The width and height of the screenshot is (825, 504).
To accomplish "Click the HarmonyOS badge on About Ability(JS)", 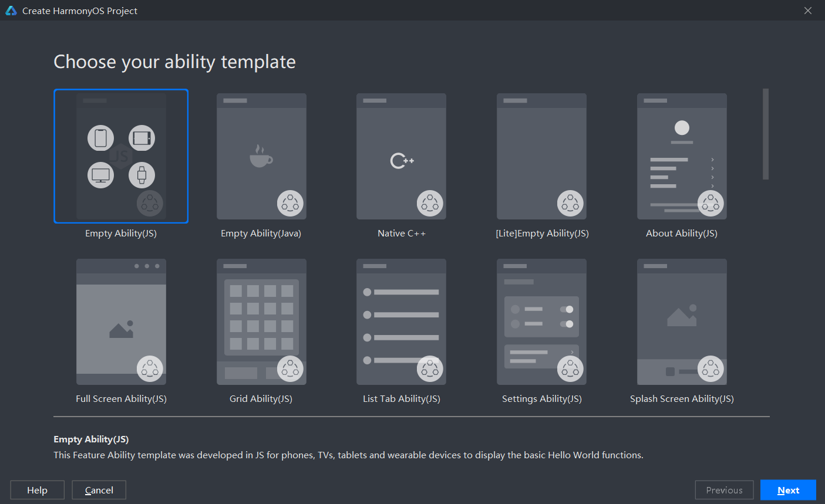I will [x=710, y=204].
